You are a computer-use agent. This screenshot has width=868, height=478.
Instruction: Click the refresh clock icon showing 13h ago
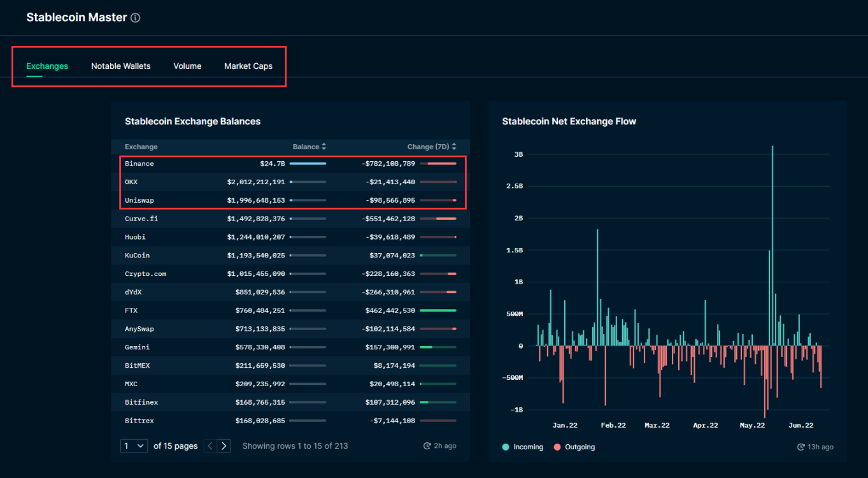800,447
